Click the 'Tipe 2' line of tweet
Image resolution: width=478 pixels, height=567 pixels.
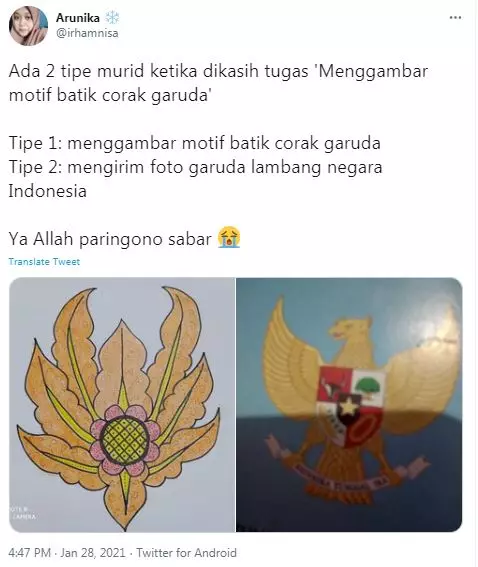[195, 179]
